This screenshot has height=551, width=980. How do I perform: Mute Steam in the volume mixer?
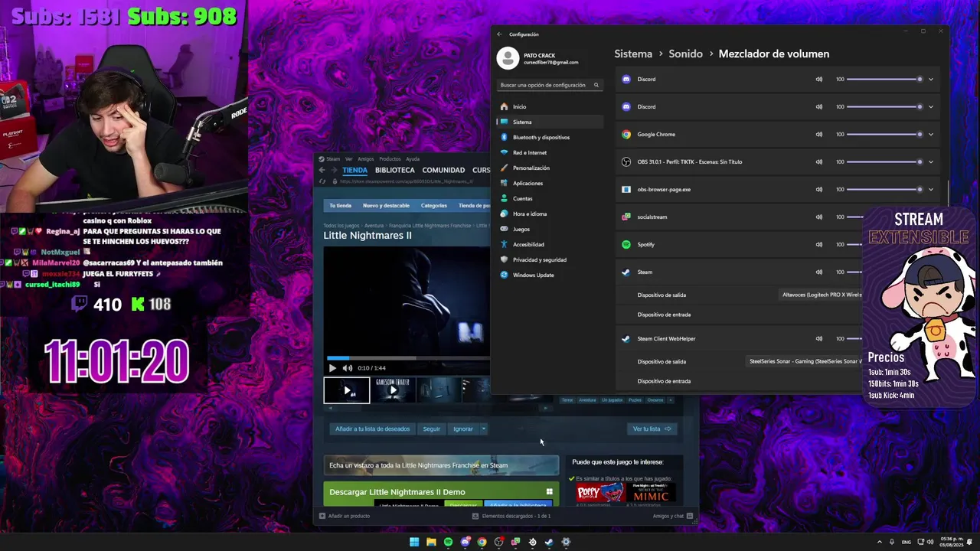(x=818, y=272)
